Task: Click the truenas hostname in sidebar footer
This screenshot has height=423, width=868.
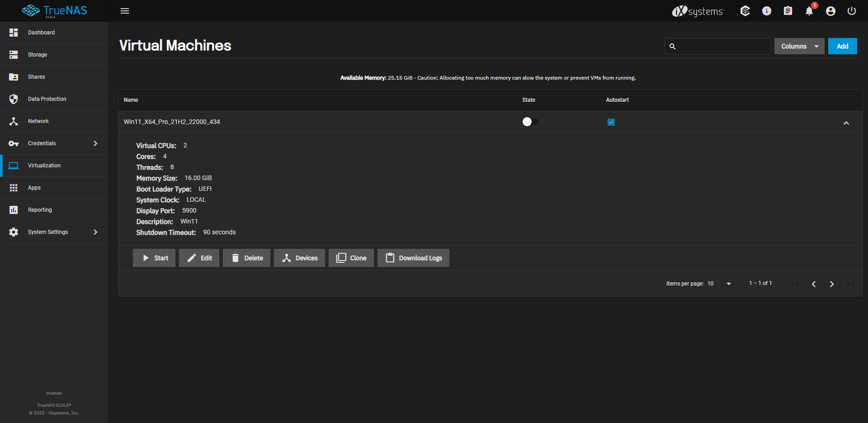Action: [x=54, y=393]
